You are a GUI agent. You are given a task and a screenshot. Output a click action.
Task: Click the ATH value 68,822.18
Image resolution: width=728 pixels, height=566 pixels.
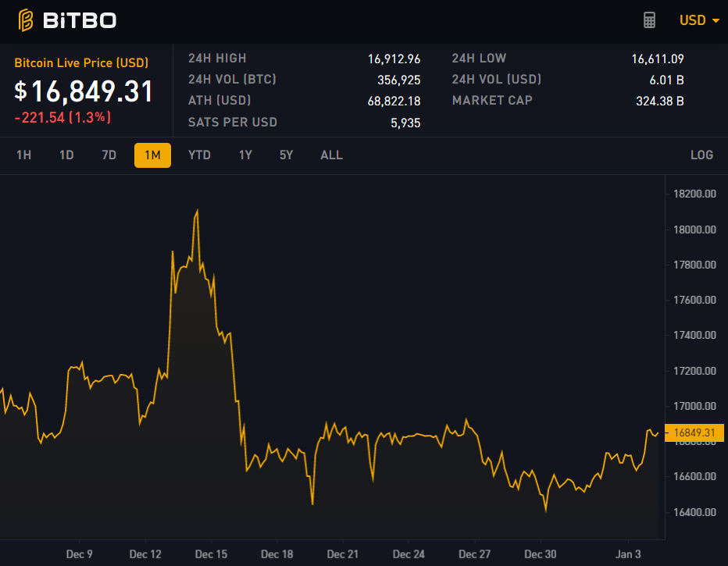[x=394, y=101]
